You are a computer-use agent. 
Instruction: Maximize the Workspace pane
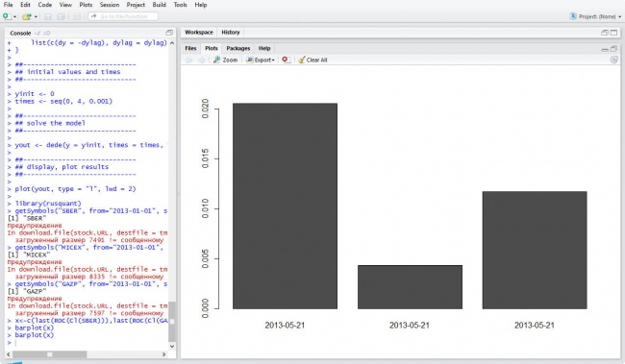pos(613,33)
